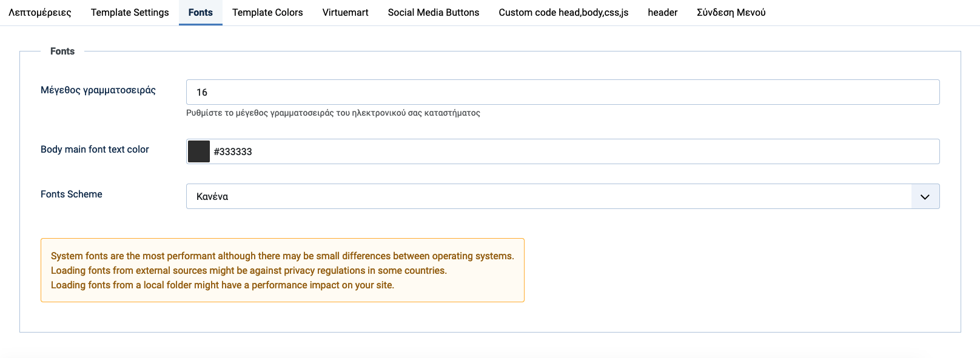Switch to the Template Settings tab
Screen dimensions: 980x358
(130, 12)
